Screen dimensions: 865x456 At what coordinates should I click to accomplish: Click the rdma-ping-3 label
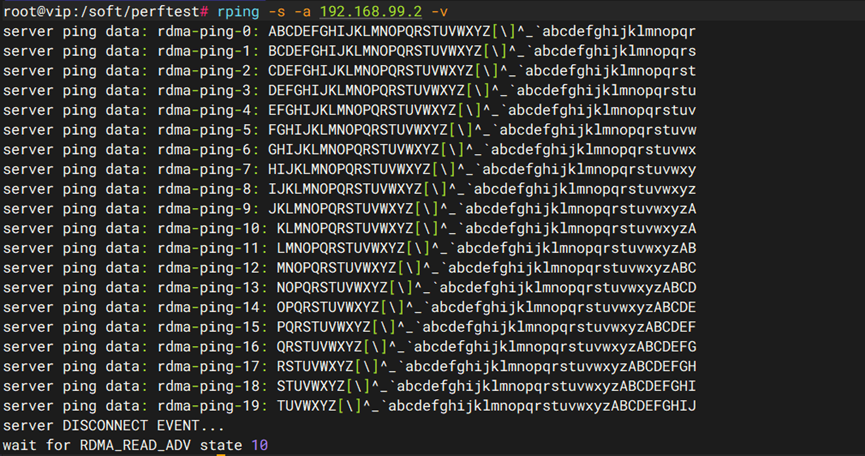tap(208, 90)
